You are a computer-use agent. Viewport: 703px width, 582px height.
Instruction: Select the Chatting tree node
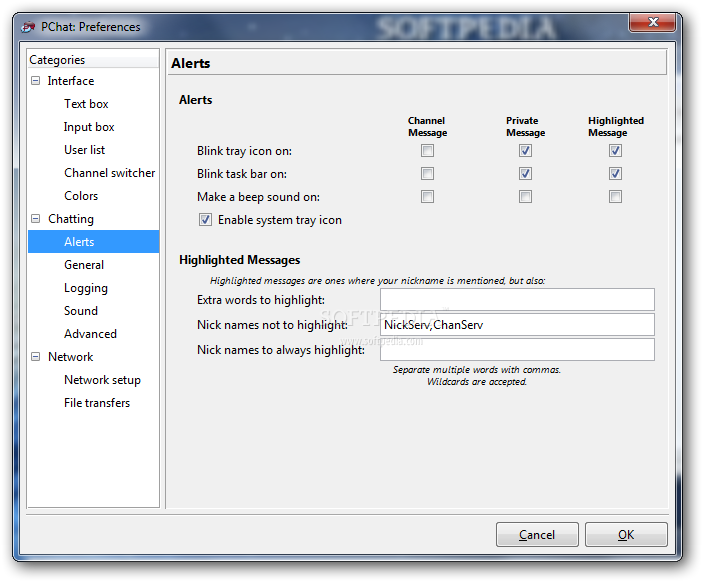point(71,219)
